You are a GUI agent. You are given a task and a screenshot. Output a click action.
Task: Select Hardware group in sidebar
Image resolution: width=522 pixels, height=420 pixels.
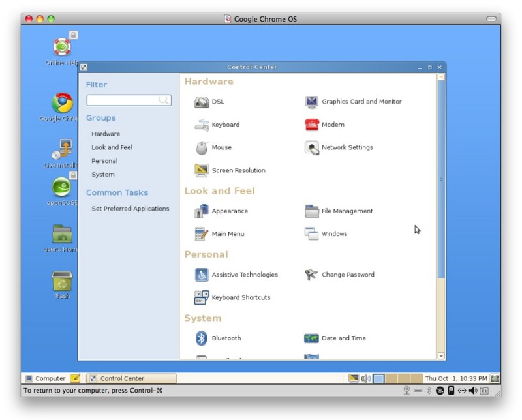(x=106, y=134)
